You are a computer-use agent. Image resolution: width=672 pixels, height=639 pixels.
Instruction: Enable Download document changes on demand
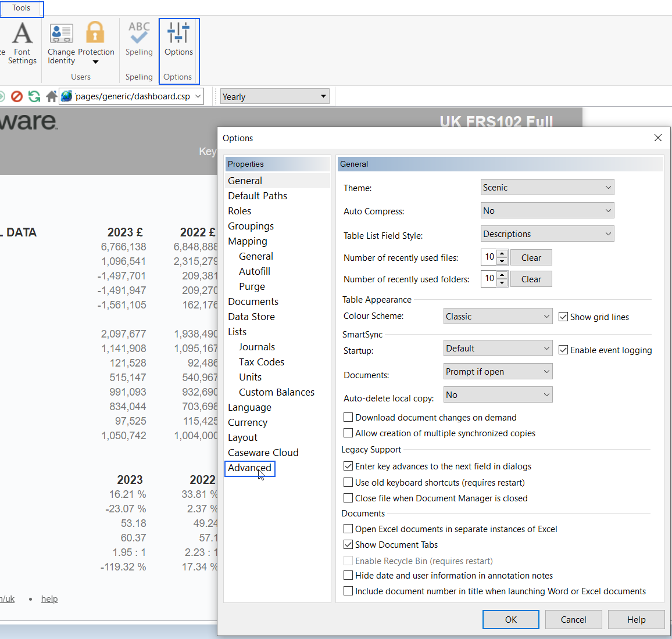pos(348,417)
